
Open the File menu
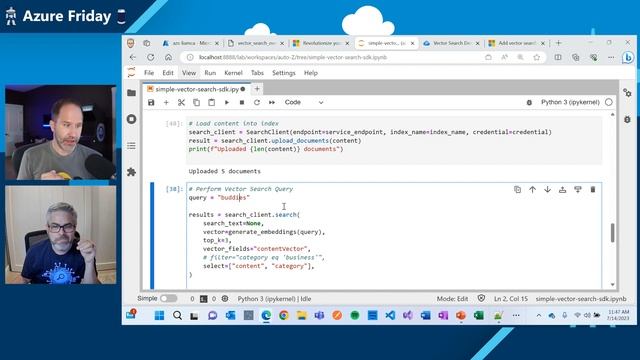(149, 73)
